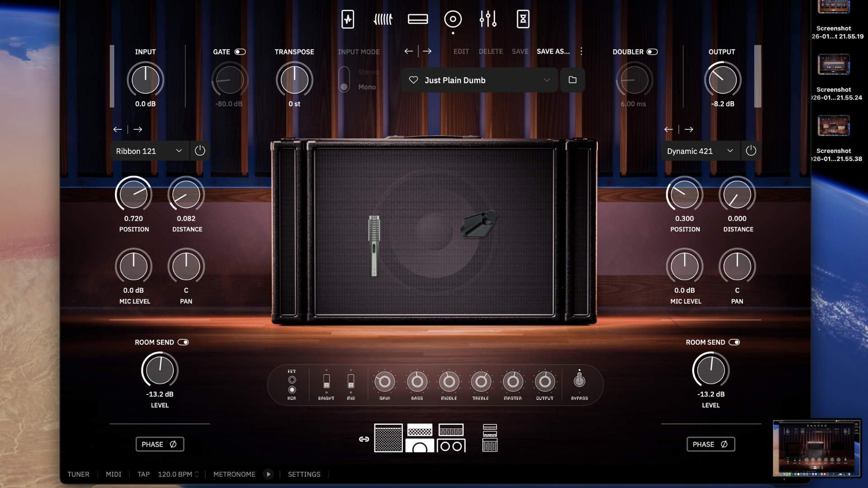Open the Dynamic 421 microphone dropdown
Viewport: 868px width, 488px height.
700,151
